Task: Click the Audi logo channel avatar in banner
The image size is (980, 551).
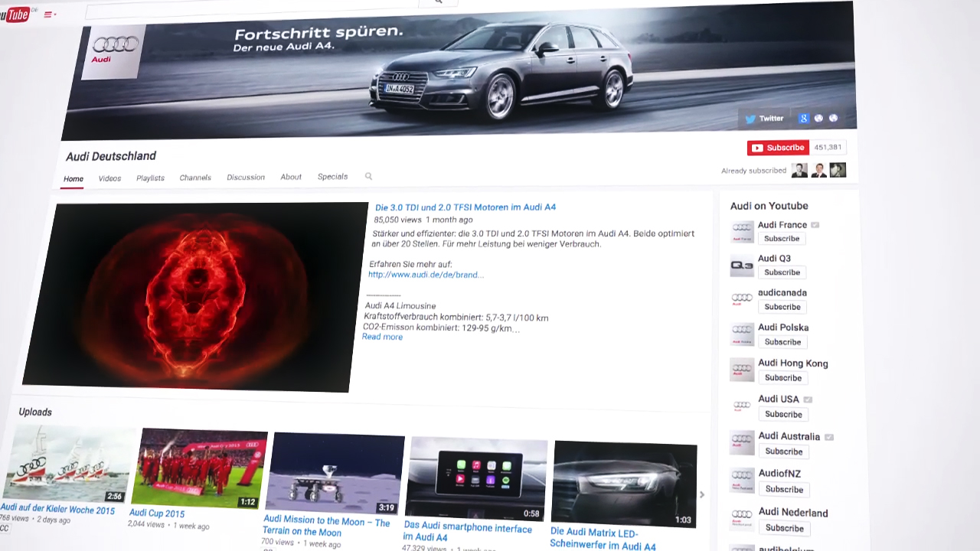Action: click(x=113, y=52)
